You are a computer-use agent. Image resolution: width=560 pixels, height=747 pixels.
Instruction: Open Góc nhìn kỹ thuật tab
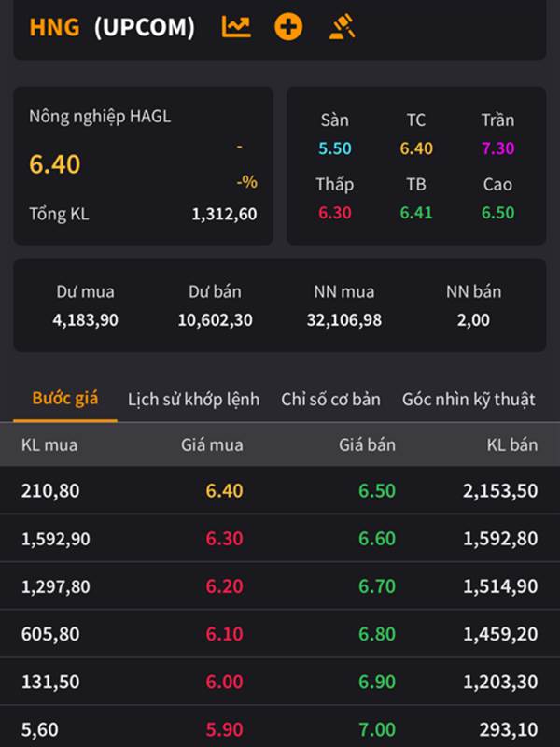469,399
